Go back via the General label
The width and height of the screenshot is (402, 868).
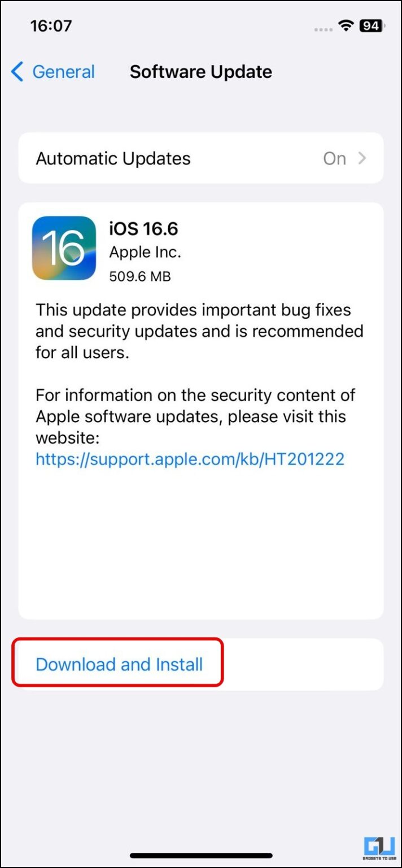(x=63, y=72)
